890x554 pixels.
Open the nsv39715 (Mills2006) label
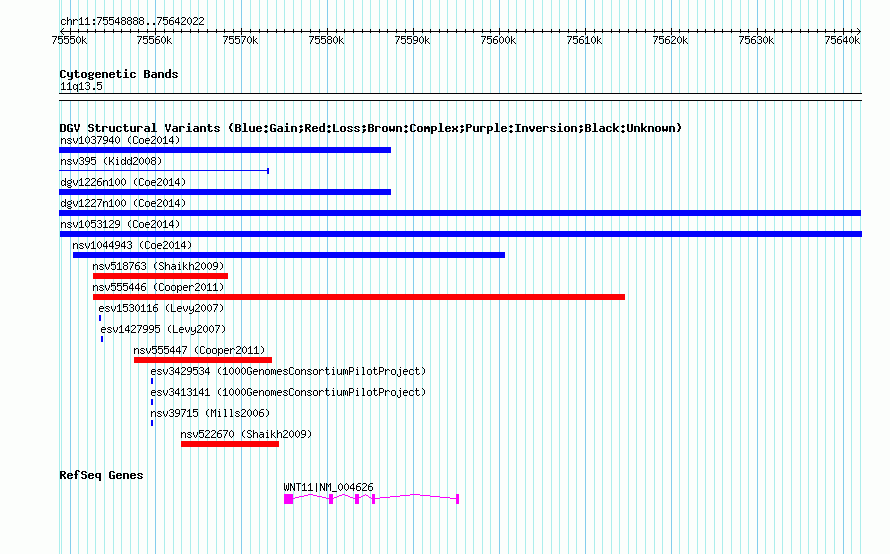pos(211,413)
